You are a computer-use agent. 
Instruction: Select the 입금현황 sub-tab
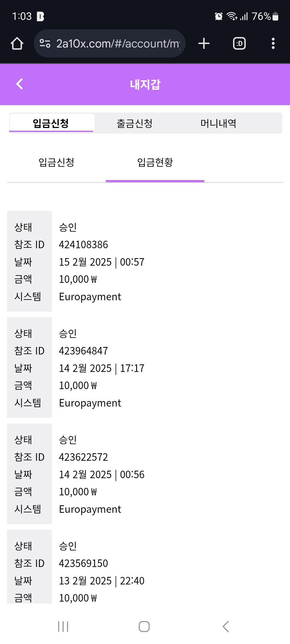tap(155, 162)
